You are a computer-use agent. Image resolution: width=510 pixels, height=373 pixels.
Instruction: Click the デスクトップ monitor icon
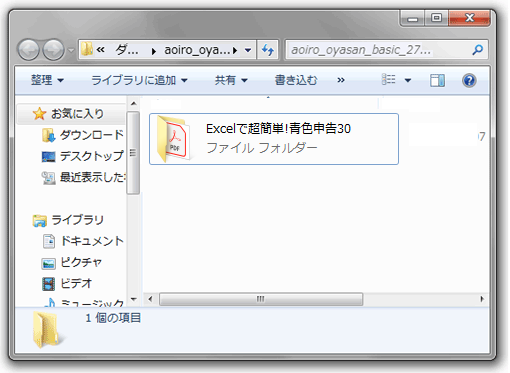(x=48, y=157)
